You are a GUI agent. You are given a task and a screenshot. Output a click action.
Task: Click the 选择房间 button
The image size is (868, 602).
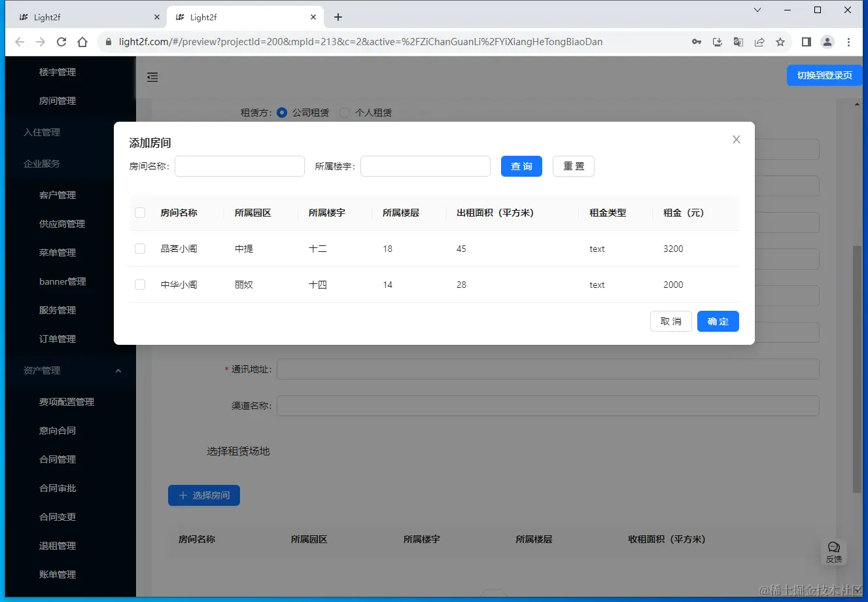204,495
